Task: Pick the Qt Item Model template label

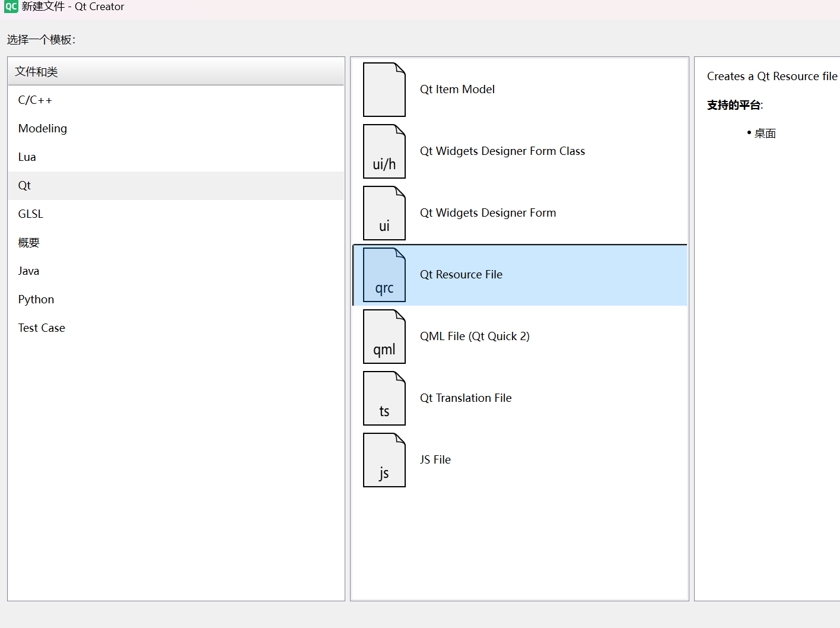Action: pyautogui.click(x=457, y=90)
